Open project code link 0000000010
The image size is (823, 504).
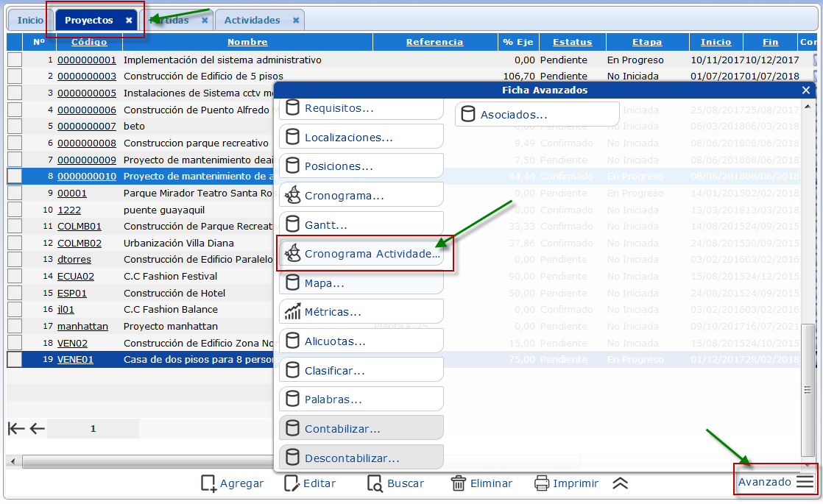(x=87, y=177)
